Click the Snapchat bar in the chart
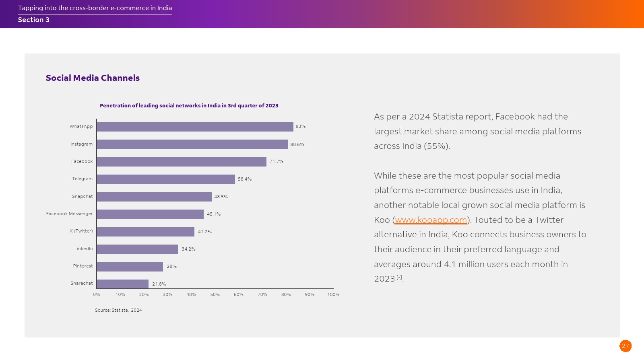Viewport: 644px width, 362px height. point(154,197)
